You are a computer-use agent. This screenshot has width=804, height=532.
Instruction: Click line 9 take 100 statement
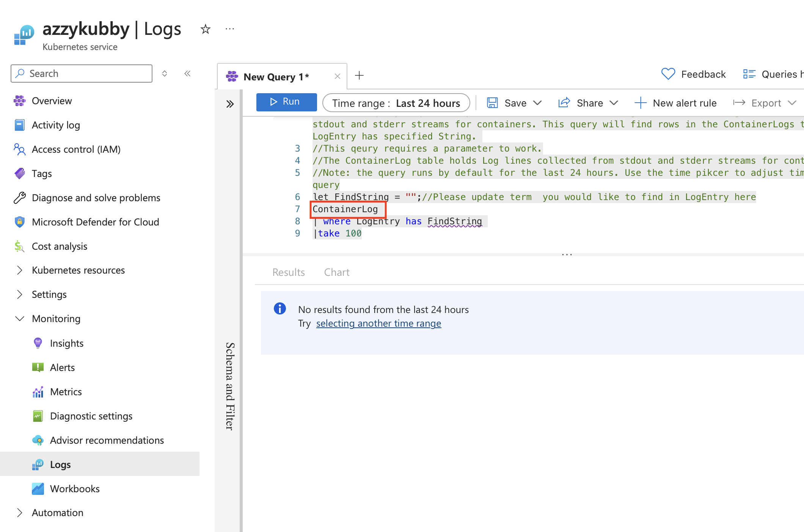[338, 233]
